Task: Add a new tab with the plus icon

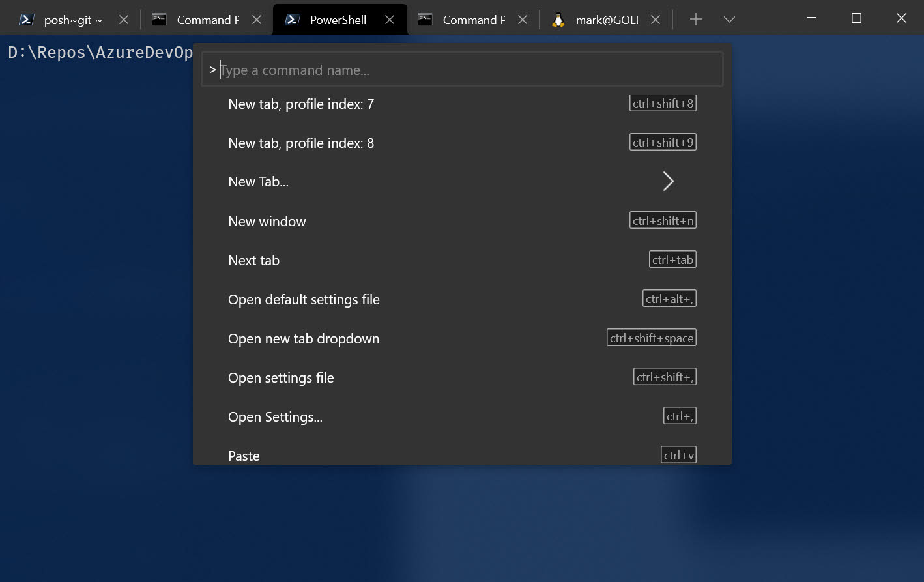Action: pos(696,20)
